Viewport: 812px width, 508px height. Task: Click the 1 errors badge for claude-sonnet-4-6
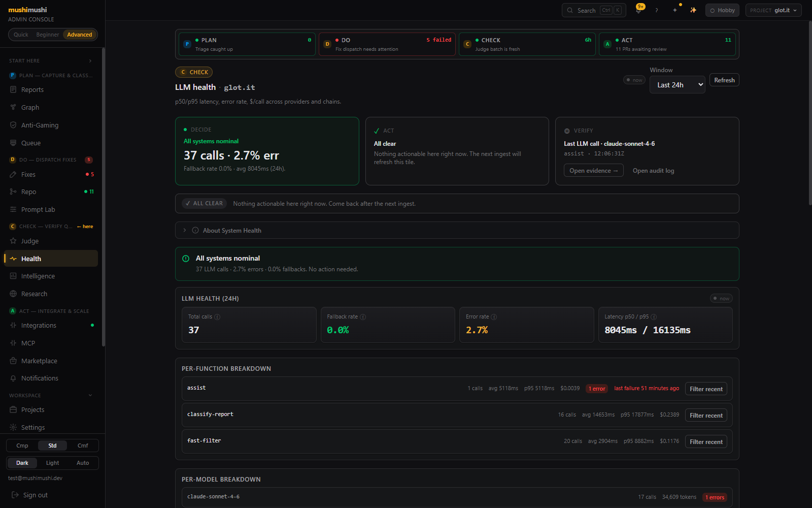[x=715, y=497]
